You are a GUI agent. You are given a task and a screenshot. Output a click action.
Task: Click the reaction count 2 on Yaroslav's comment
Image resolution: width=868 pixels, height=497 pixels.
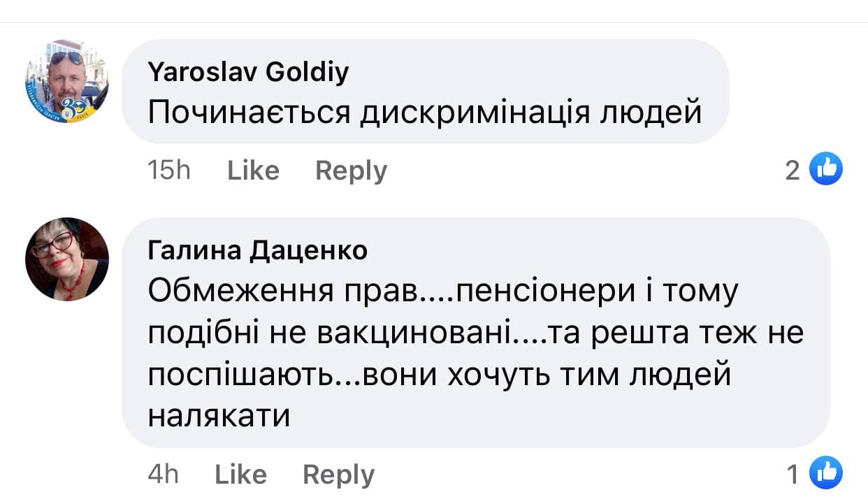(x=792, y=170)
